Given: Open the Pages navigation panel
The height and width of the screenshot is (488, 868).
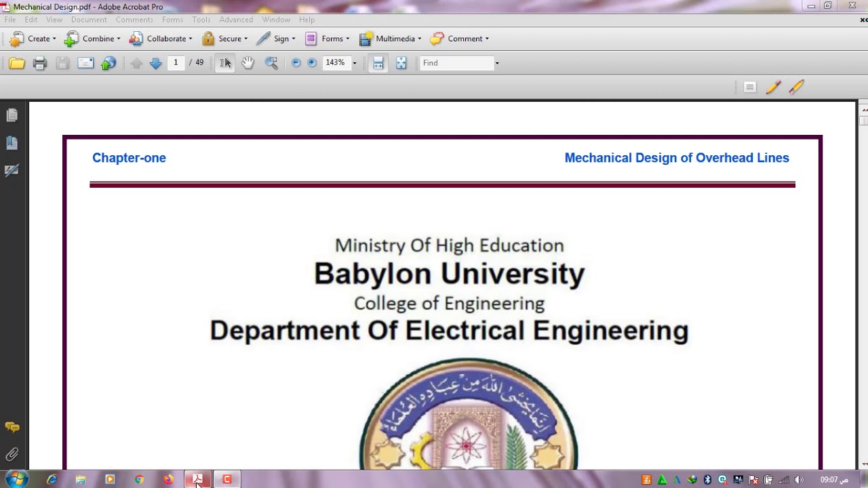Looking at the screenshot, I should tap(12, 116).
